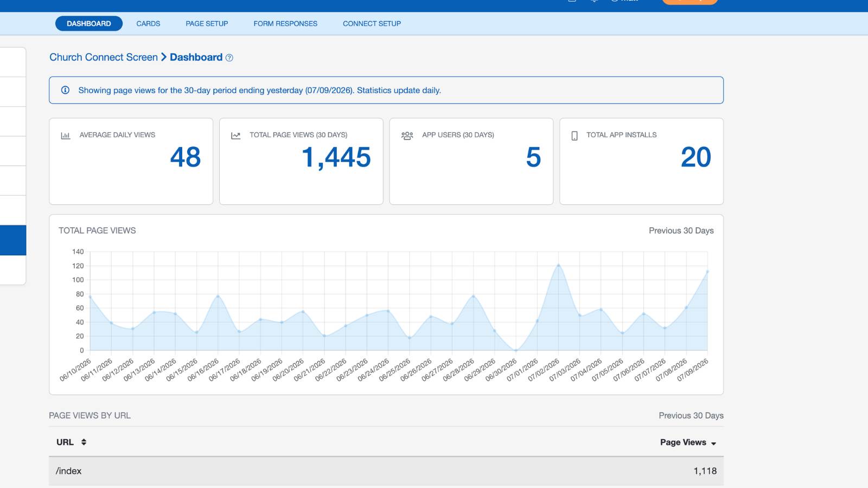The image size is (868, 488).
Task: Select the CONNECT SETUP tab
Action: coord(372,23)
